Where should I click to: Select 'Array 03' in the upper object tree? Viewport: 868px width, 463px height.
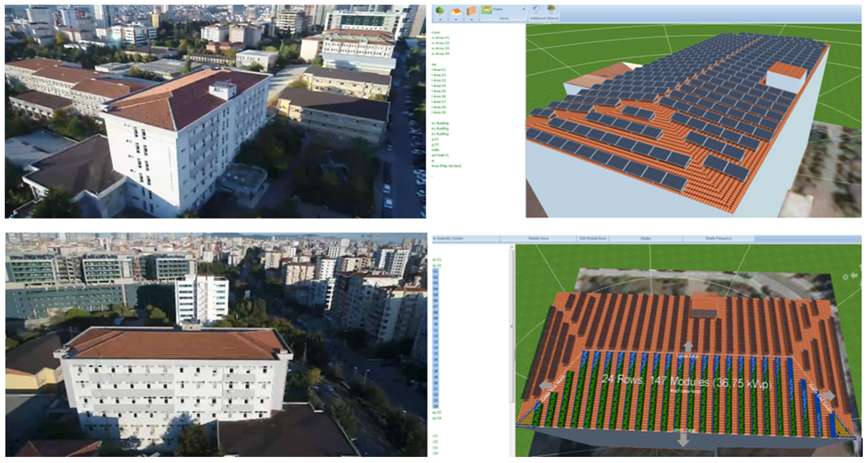pyautogui.click(x=441, y=49)
